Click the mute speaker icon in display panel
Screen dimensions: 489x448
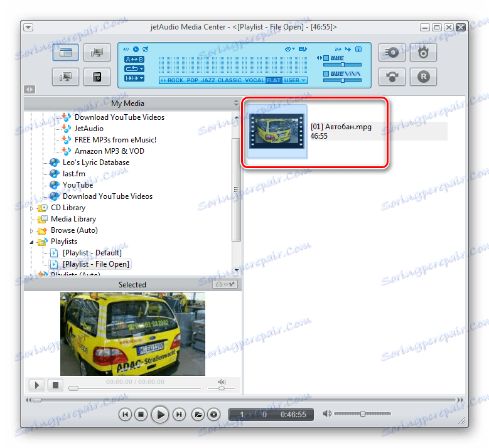pyautogui.click(x=146, y=50)
